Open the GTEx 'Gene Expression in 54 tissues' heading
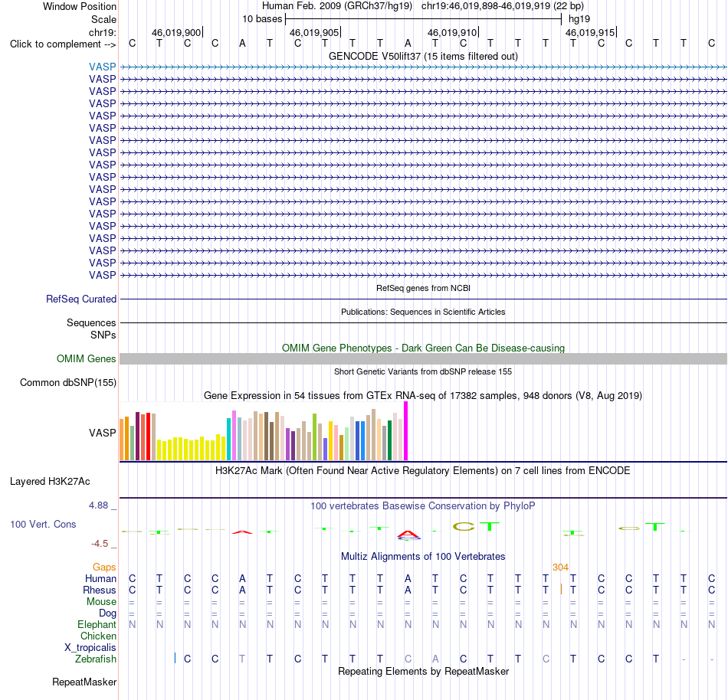This screenshot has height=700, width=728. 423,396
